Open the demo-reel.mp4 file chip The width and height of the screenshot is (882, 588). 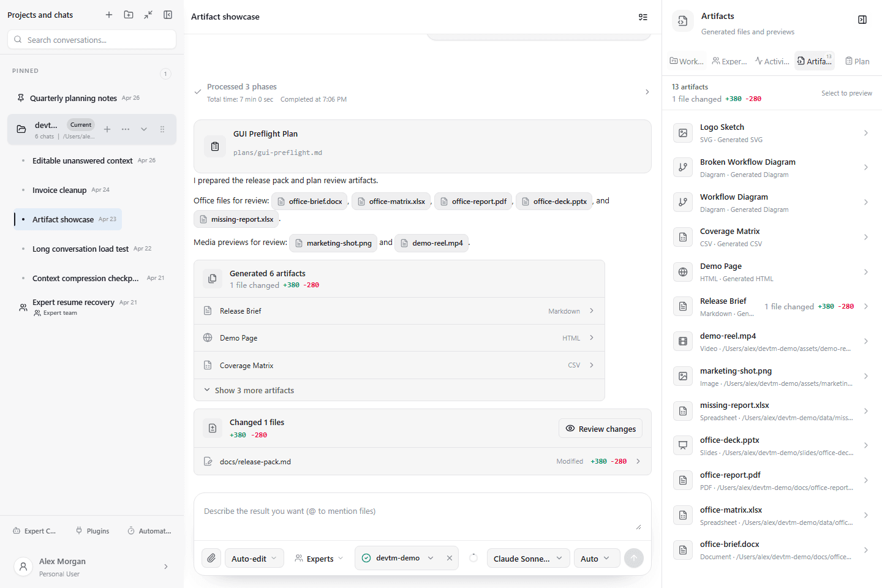coord(432,243)
